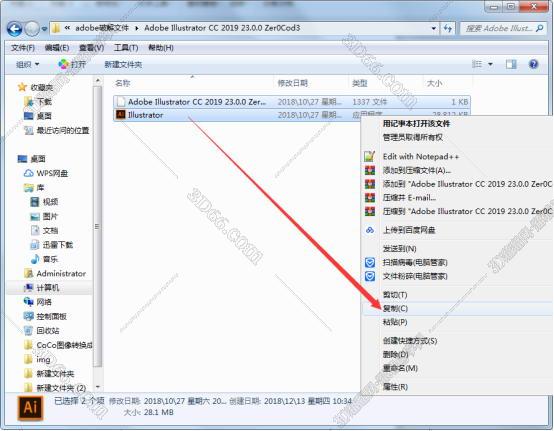Choose 扫描病毒(电脑管家) entry
The width and height of the screenshot is (554, 431).
click(x=415, y=262)
